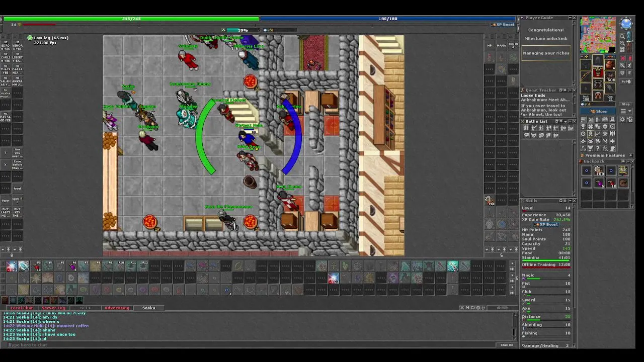Select the helmet equipment slot
The height and width of the screenshot is (362, 644).
[x=597, y=60]
